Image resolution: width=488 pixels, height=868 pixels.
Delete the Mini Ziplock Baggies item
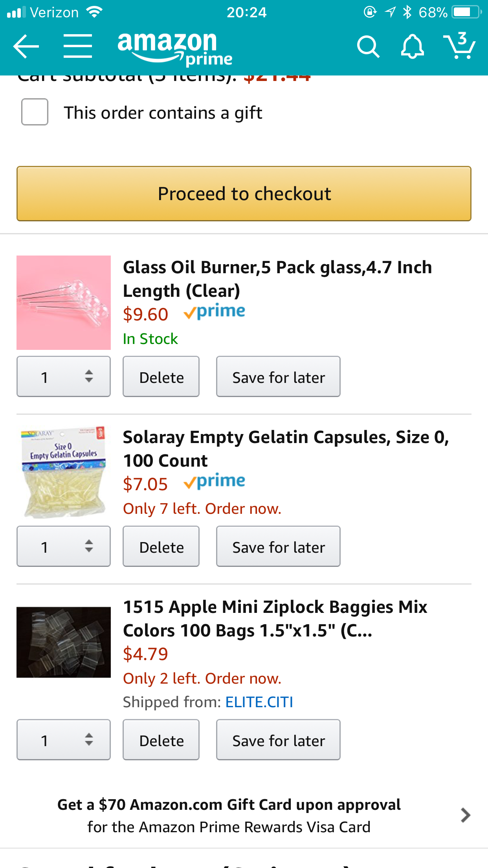161,740
